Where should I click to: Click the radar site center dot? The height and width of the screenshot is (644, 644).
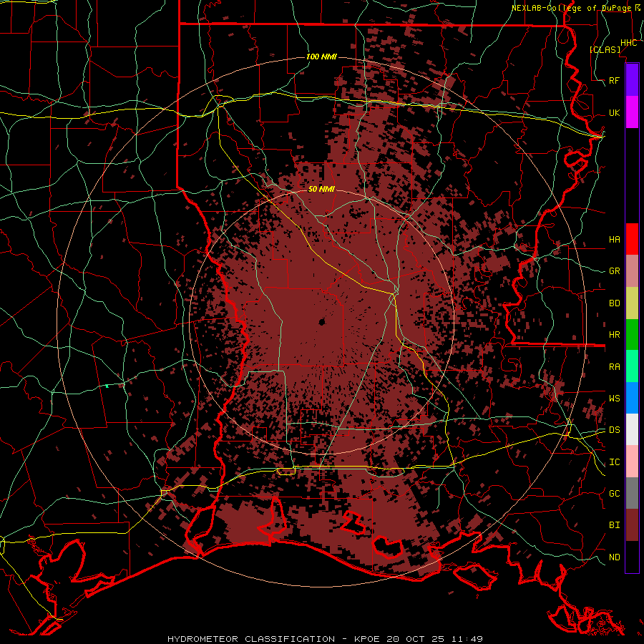tap(321, 322)
